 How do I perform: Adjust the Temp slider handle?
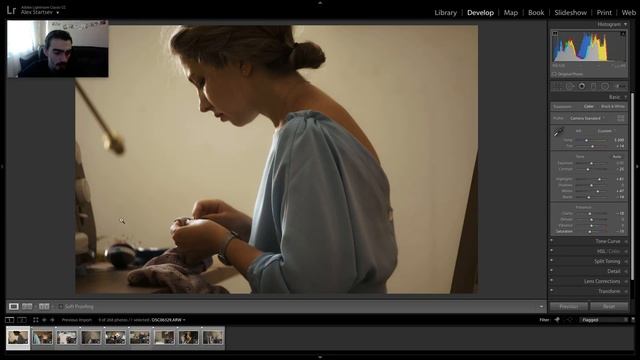coord(587,140)
